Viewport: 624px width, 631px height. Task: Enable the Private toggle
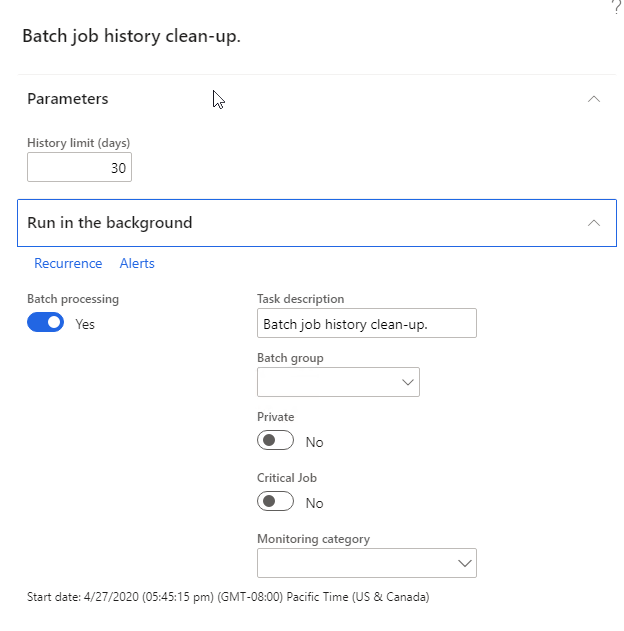(276, 440)
